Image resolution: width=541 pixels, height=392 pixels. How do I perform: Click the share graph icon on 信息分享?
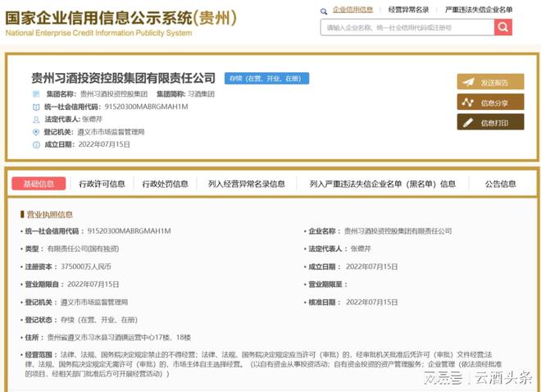pos(468,103)
